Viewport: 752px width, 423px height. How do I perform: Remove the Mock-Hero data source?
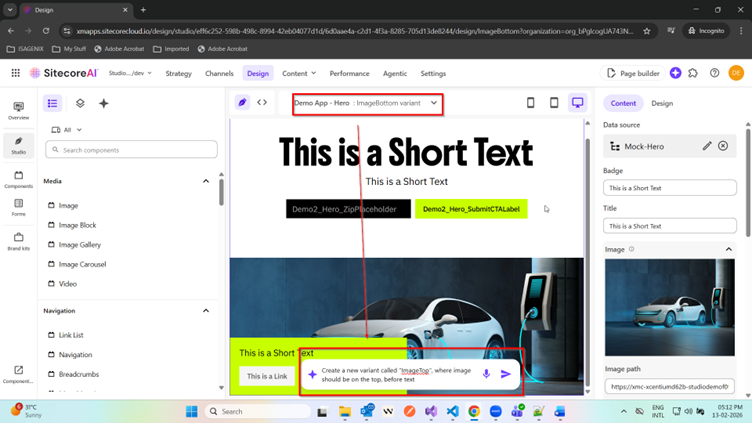(723, 146)
